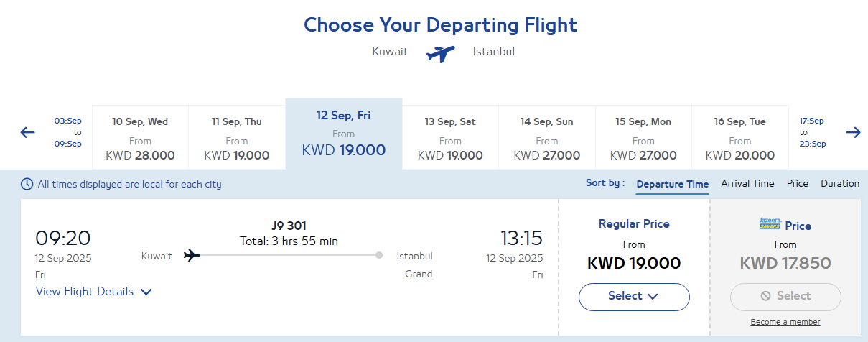868x342 pixels.
Task: Click the chevron next to View Flight Details
Action: 146,292
